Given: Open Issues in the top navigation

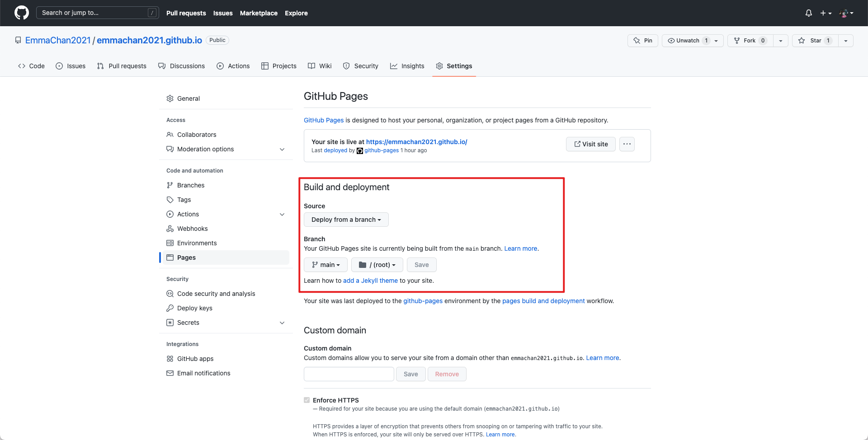Looking at the screenshot, I should click(x=223, y=13).
